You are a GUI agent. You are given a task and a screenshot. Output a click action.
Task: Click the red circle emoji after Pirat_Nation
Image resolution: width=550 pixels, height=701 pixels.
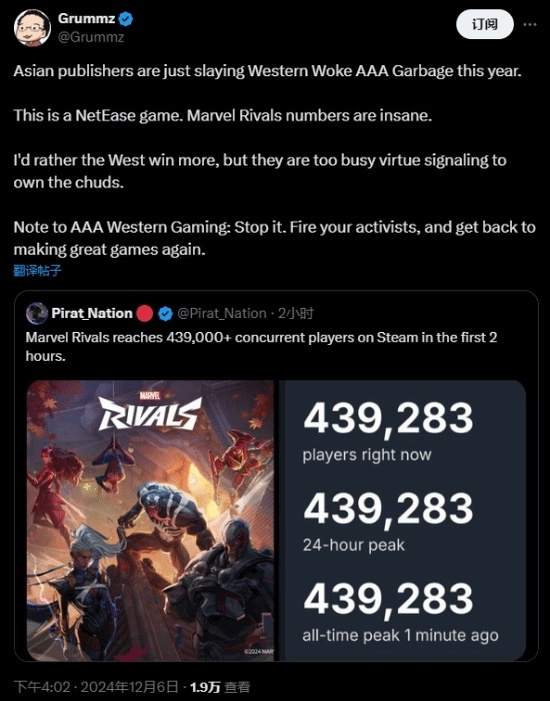144,313
